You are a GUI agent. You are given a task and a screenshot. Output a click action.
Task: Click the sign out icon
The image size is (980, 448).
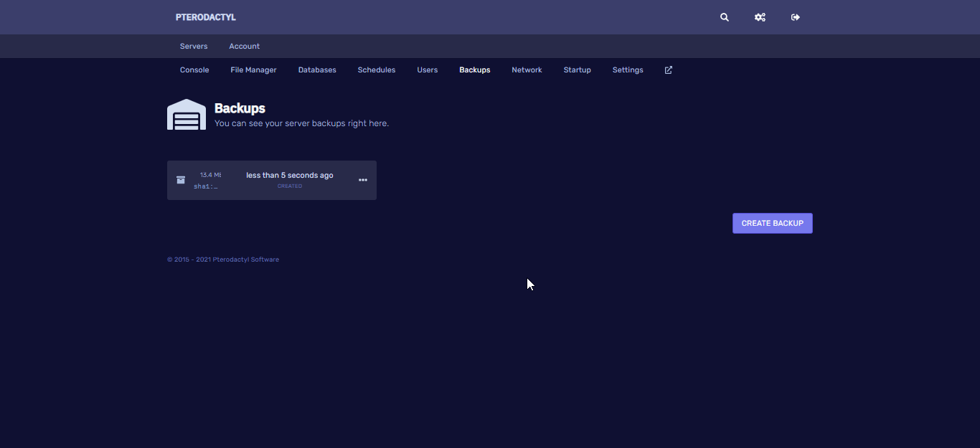[x=796, y=17]
